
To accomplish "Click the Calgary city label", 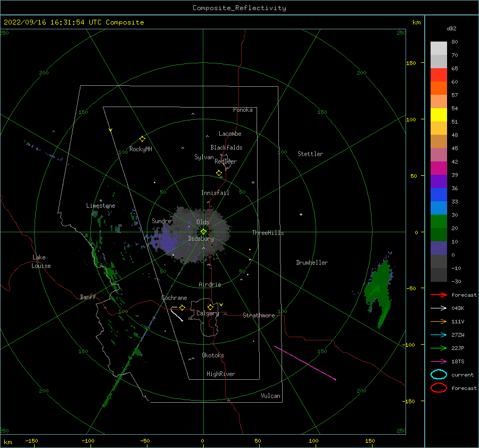I will pos(208,313).
